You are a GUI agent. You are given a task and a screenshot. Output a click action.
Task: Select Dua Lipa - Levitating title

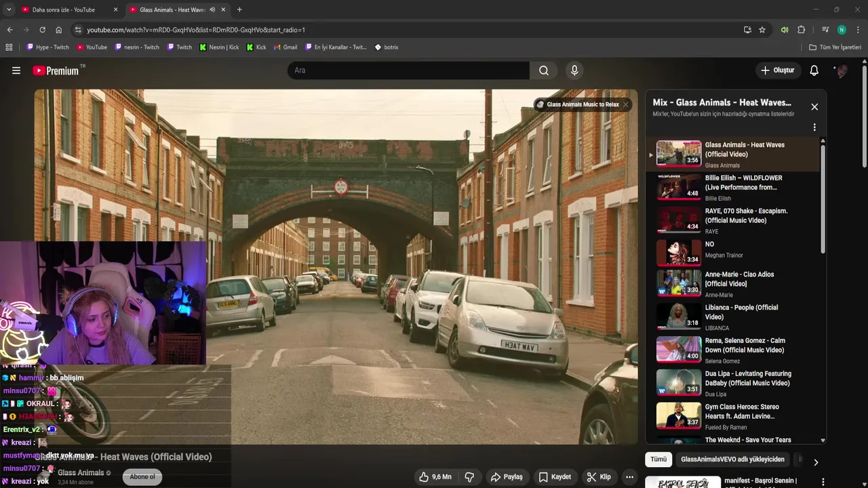[x=748, y=378]
